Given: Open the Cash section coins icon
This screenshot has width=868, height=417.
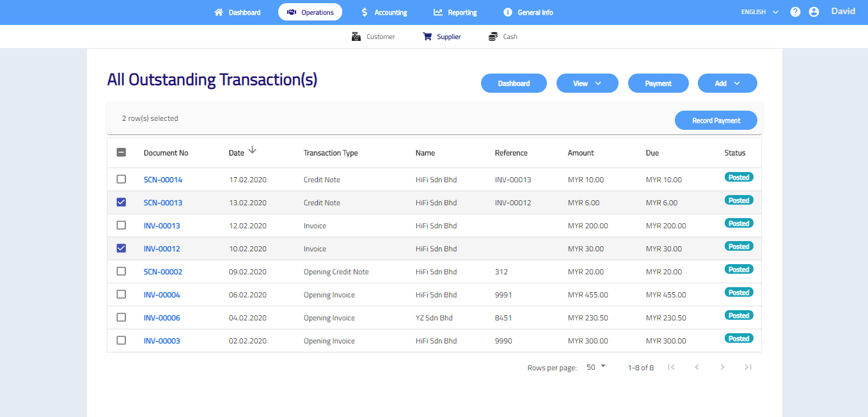Looking at the screenshot, I should pos(493,36).
